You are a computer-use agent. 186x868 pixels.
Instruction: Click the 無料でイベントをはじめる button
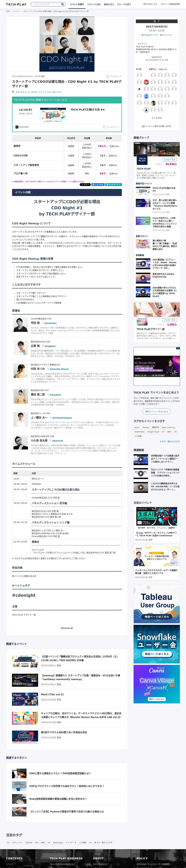click(x=157, y=411)
